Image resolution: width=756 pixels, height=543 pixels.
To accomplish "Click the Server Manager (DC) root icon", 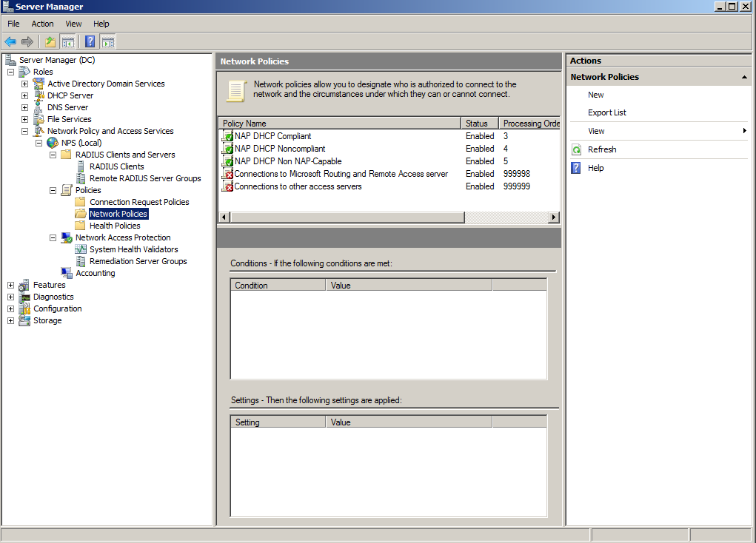I will pyautogui.click(x=10, y=60).
